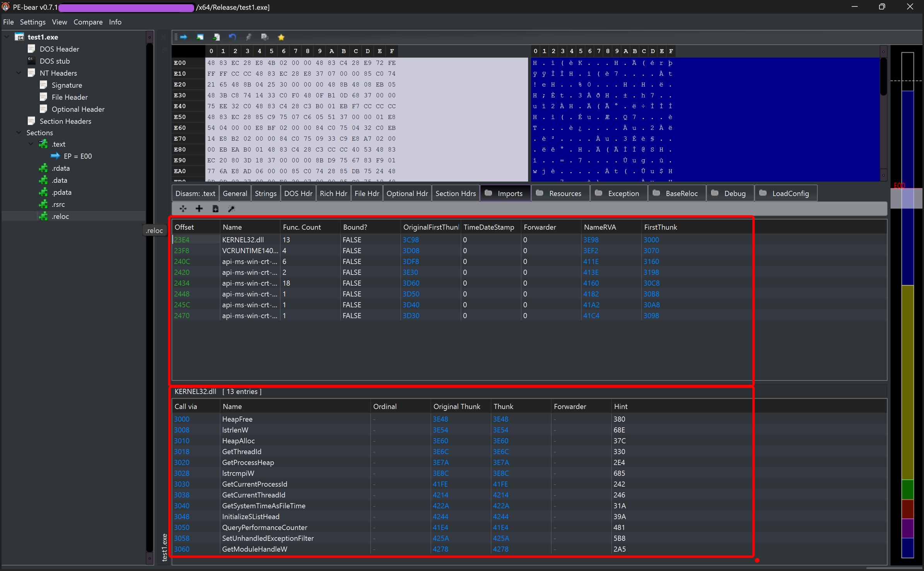Image resolution: width=924 pixels, height=571 pixels.
Task: Collapse the Sections tree node
Action: [19, 132]
